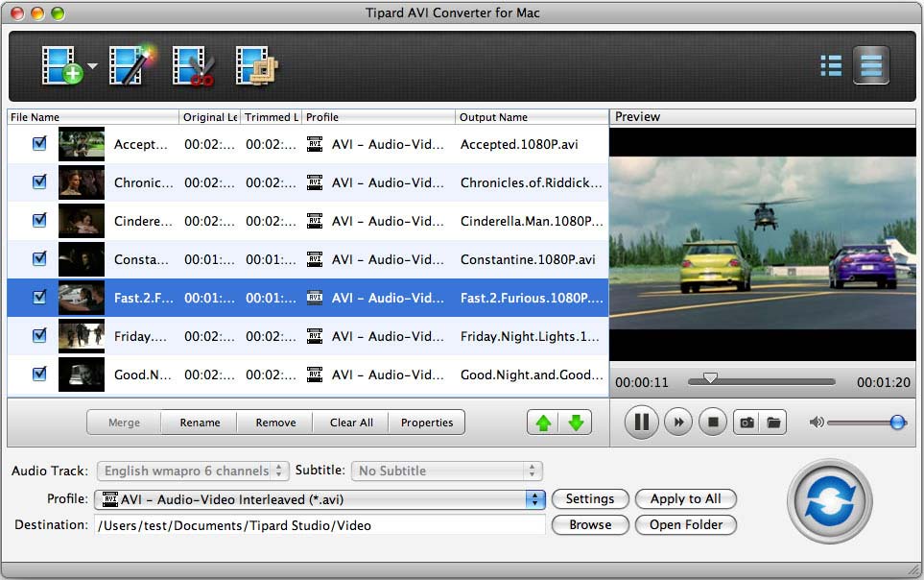Viewport: 924px width, 580px height.
Task: Uncheck the Friday.Night.Lights file checkbox
Action: [39, 335]
